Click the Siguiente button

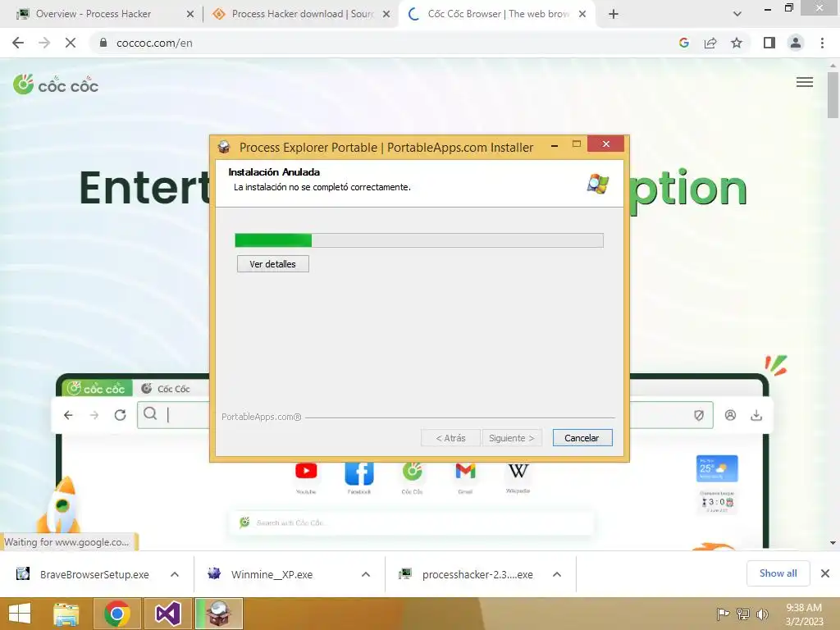pyautogui.click(x=512, y=438)
